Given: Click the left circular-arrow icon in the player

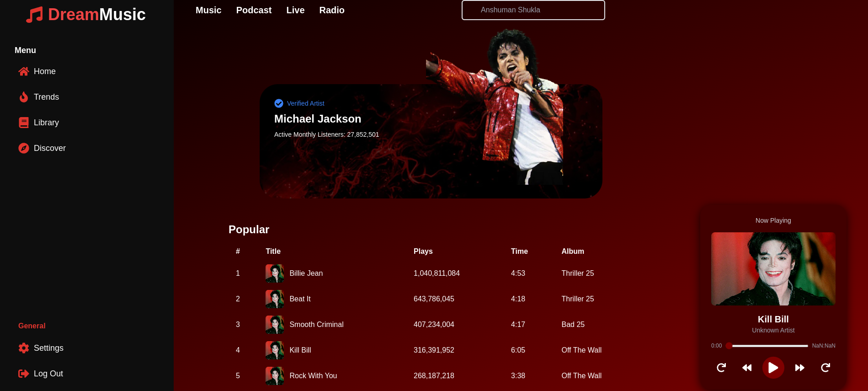Looking at the screenshot, I should 721,368.
